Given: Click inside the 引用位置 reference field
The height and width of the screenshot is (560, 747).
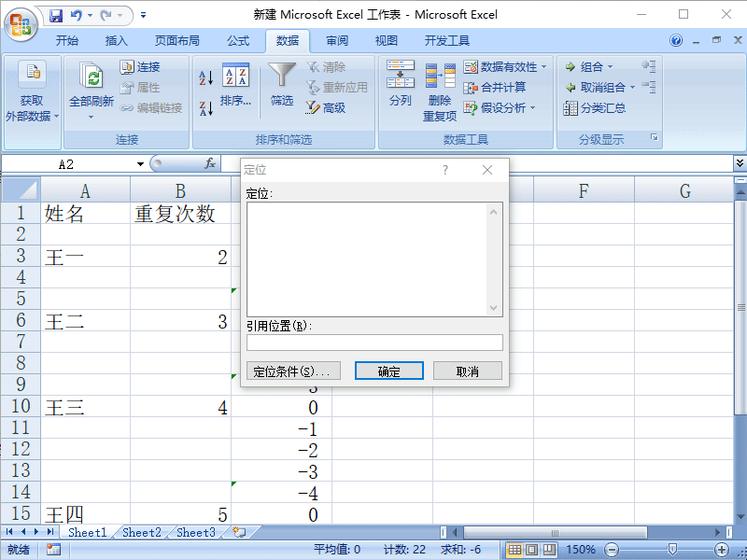Looking at the screenshot, I should point(373,342).
